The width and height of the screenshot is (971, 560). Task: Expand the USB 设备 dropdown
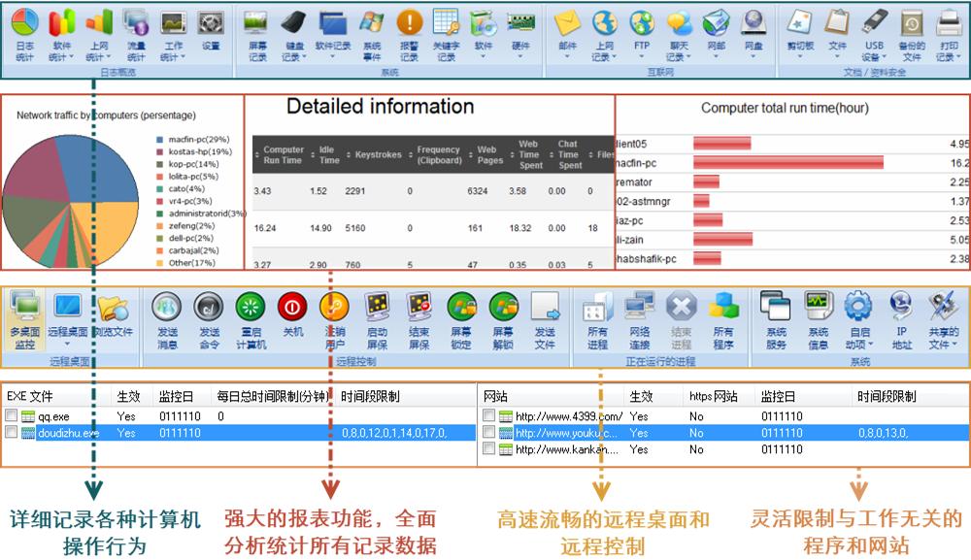(x=883, y=57)
